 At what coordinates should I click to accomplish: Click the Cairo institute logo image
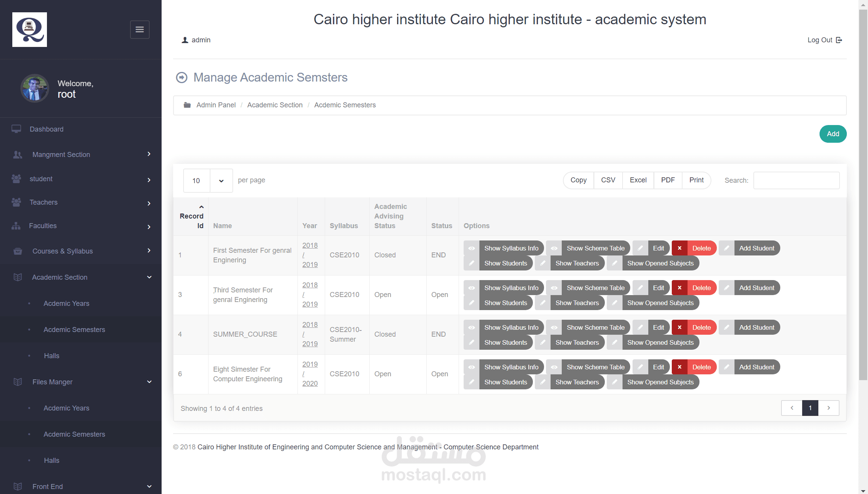pyautogui.click(x=30, y=30)
